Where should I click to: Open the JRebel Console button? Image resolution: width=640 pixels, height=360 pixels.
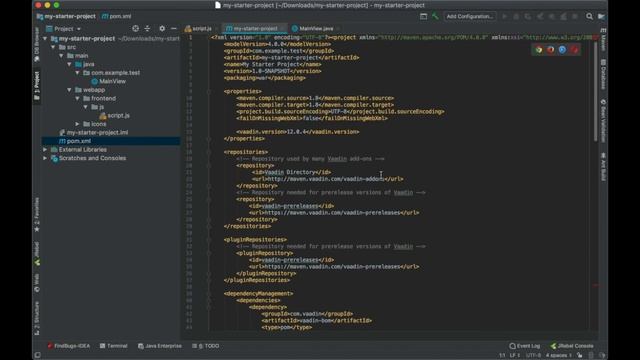coord(571,346)
